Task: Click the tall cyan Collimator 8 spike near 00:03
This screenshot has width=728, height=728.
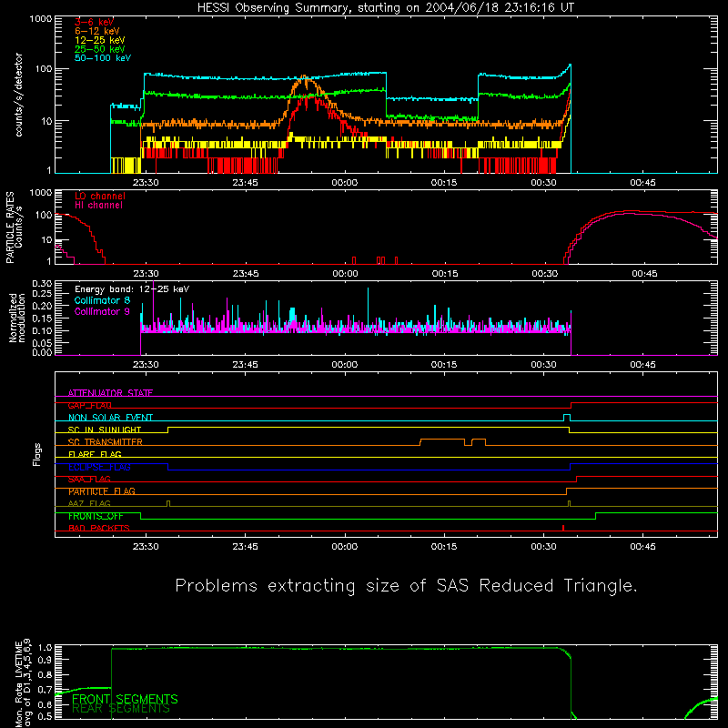Action: [369, 307]
